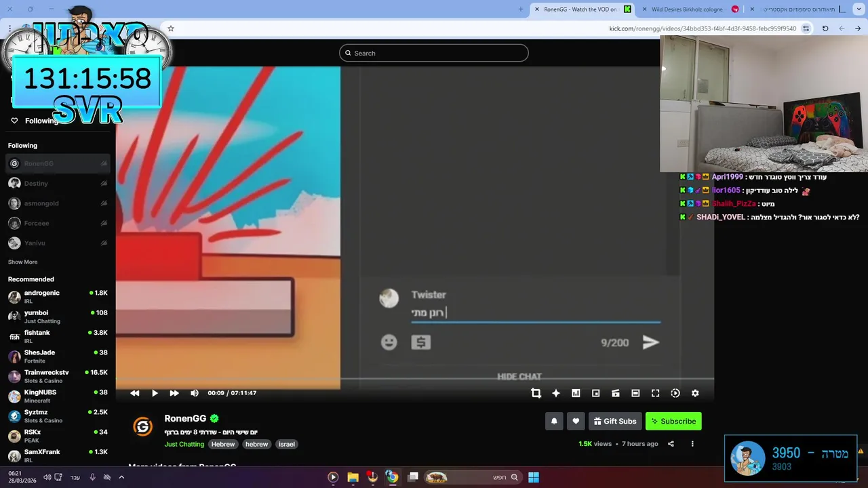868x488 pixels.
Task: Share the VOD via share icon
Action: 671,444
